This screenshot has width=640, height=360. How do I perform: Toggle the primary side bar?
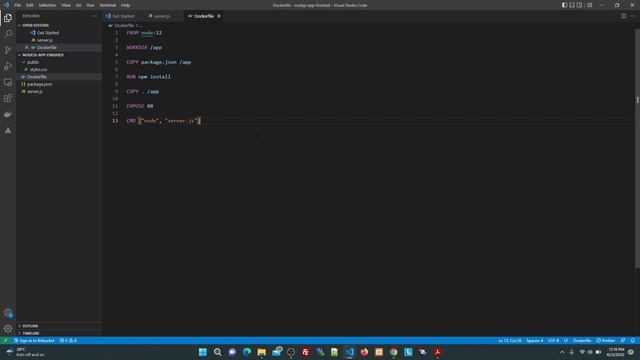point(564,5)
